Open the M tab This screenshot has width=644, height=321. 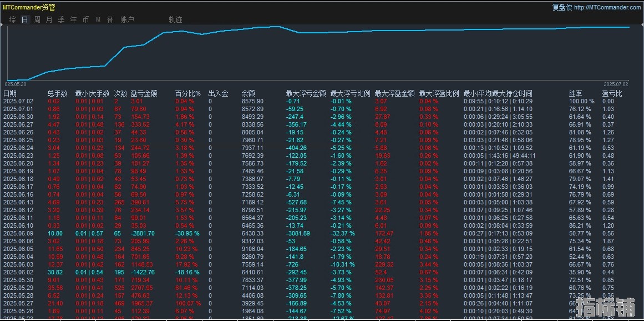tap(98, 19)
